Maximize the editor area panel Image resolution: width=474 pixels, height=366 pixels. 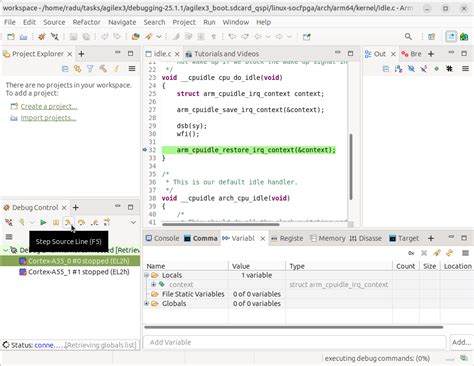(x=350, y=53)
